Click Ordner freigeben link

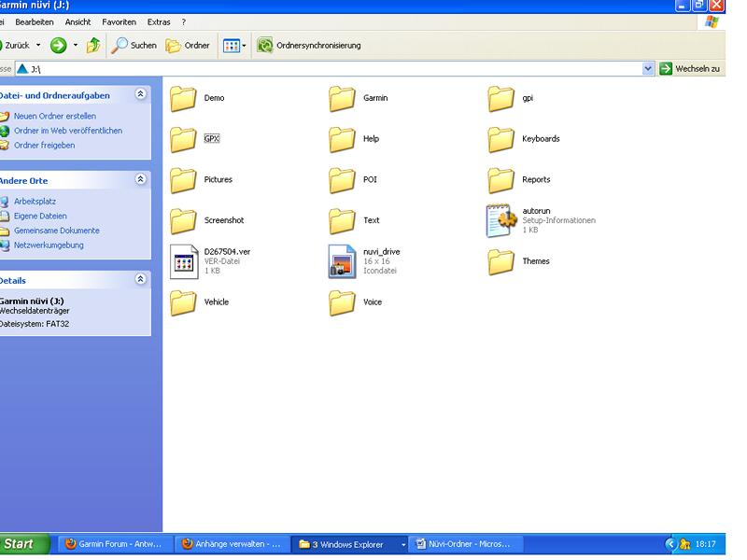[x=44, y=146]
